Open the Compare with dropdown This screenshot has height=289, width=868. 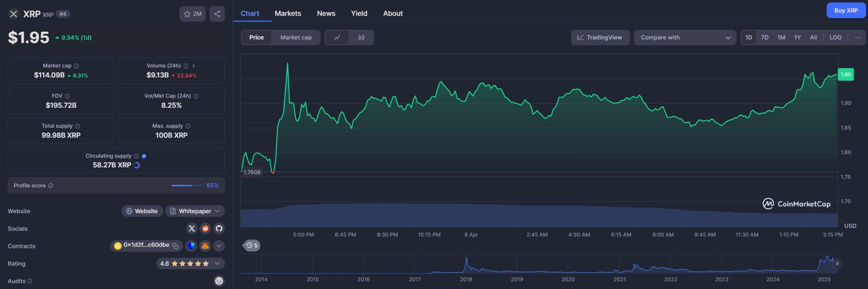(x=685, y=37)
